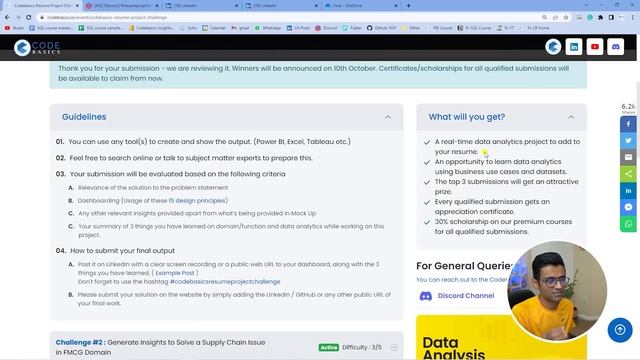
Task: Click the Guidelines heading text
Action: tap(84, 117)
